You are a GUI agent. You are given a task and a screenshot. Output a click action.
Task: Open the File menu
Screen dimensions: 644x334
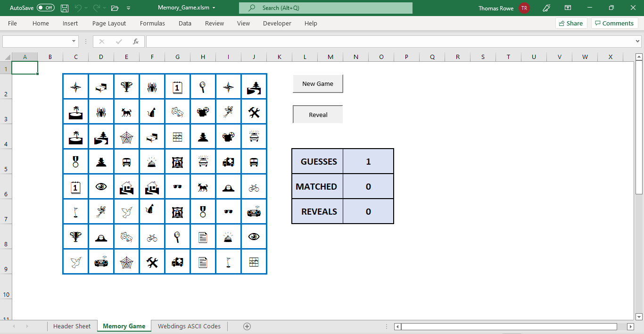(x=12, y=23)
